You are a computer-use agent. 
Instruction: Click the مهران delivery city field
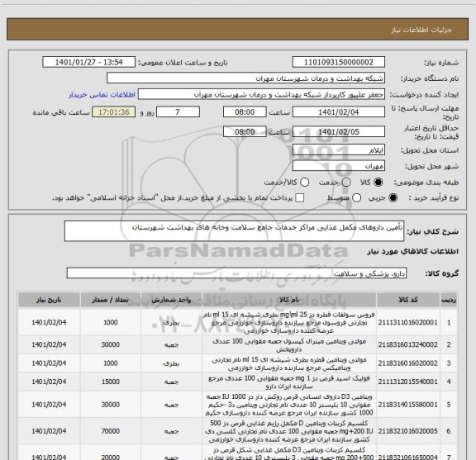[339, 166]
